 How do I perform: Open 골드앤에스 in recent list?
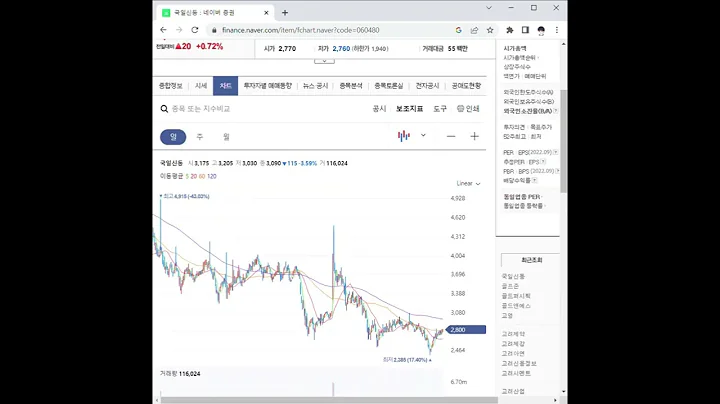pos(516,306)
